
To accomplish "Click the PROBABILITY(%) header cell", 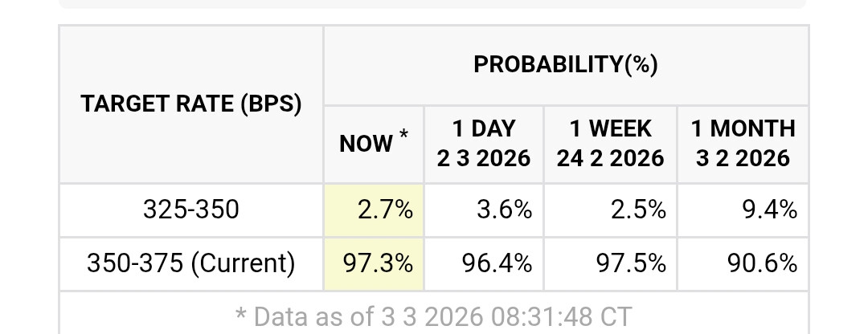I will [x=566, y=65].
